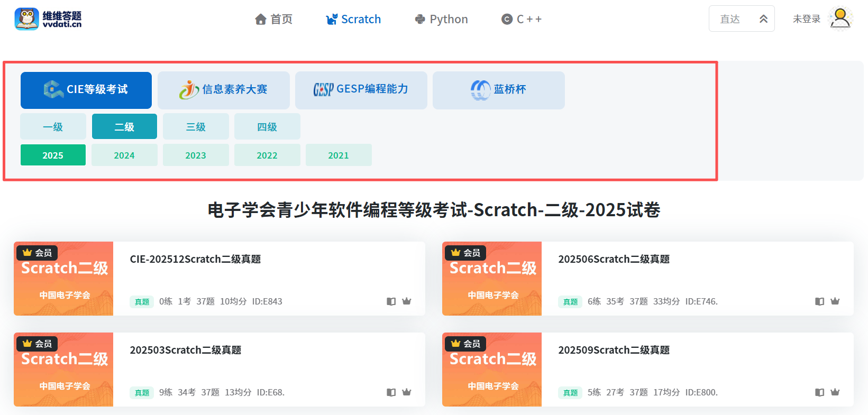The image size is (868, 415).
Task: Go to the 首页 home page
Action: point(273,20)
